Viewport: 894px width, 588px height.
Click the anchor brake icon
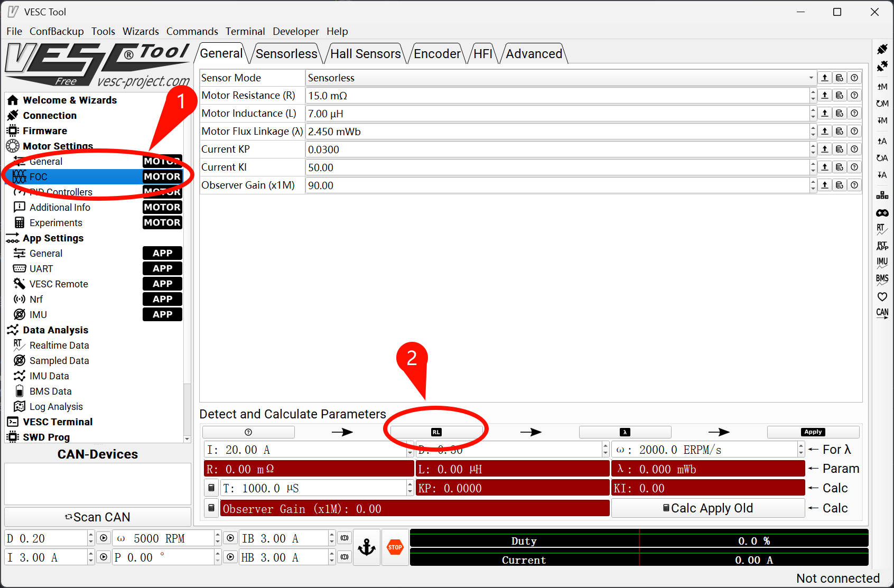(367, 547)
